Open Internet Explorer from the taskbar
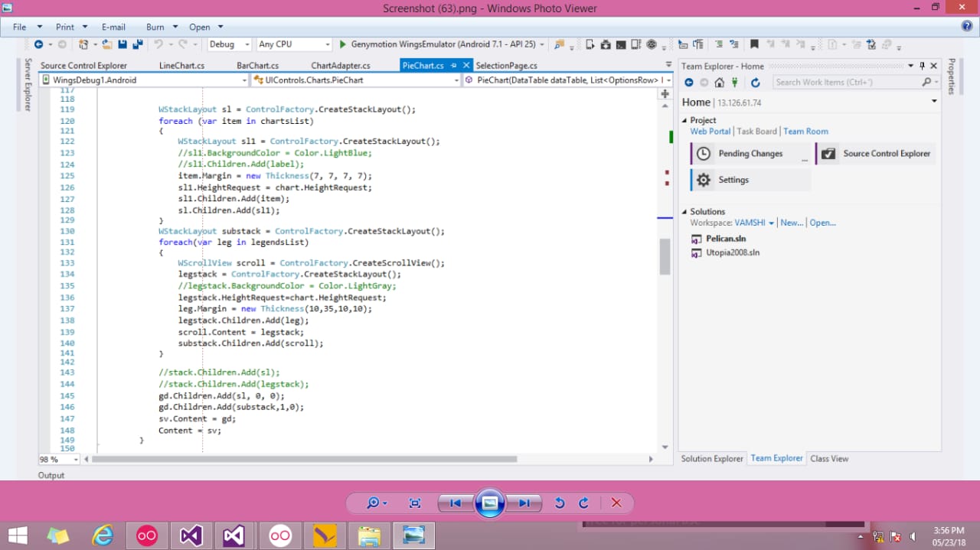This screenshot has height=550, width=980. click(102, 535)
